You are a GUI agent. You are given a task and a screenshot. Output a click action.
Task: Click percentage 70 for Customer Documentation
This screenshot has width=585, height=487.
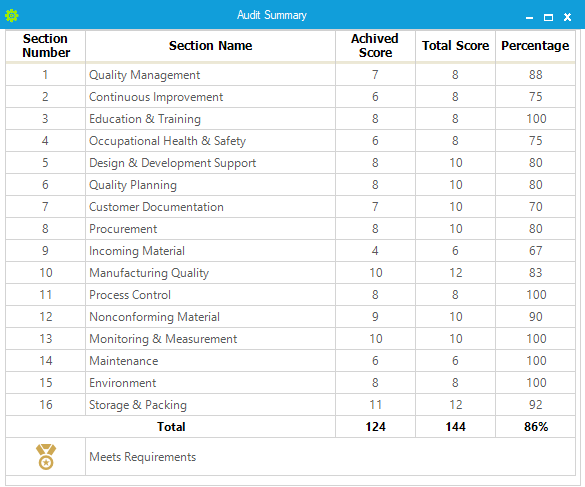(535, 207)
